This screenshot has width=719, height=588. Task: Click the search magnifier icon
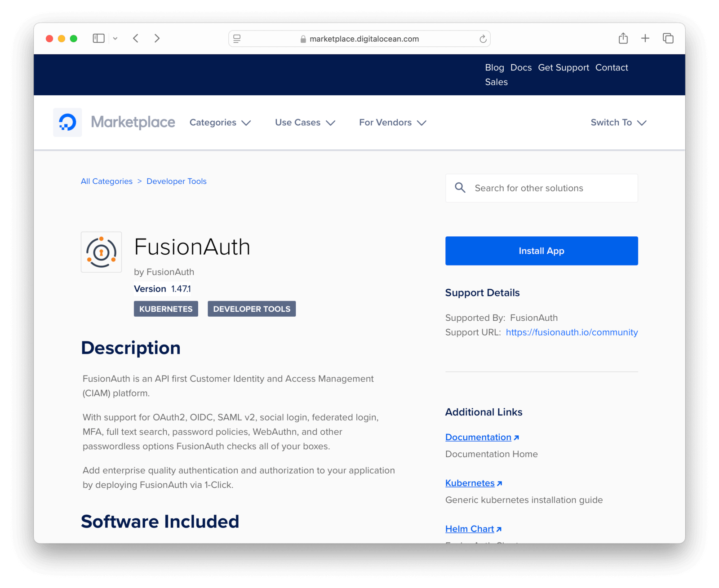pos(460,188)
